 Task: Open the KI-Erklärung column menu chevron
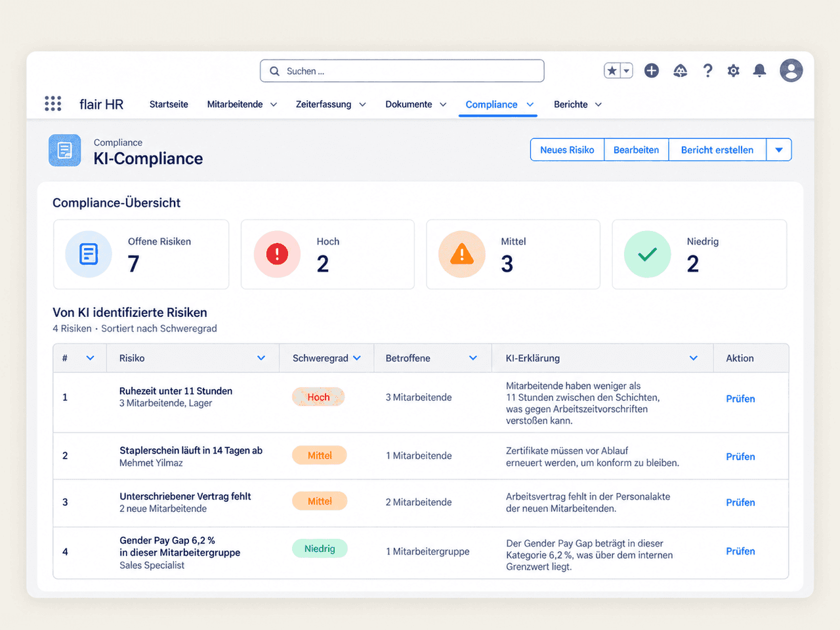tap(694, 358)
